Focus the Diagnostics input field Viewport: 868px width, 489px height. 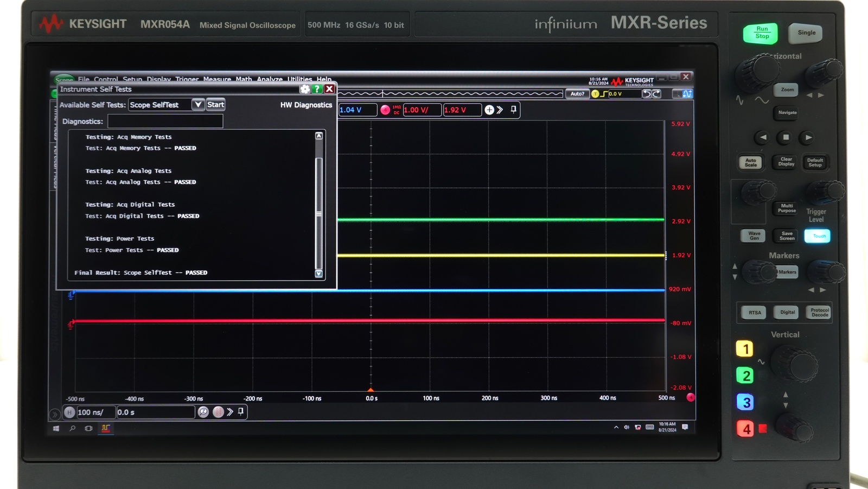click(165, 121)
